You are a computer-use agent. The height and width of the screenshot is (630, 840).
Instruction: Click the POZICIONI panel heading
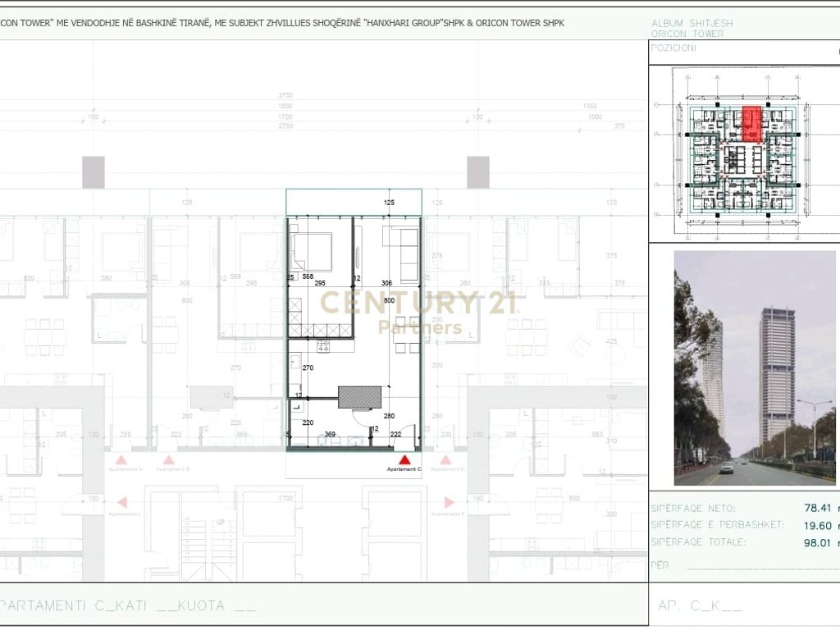(x=673, y=48)
